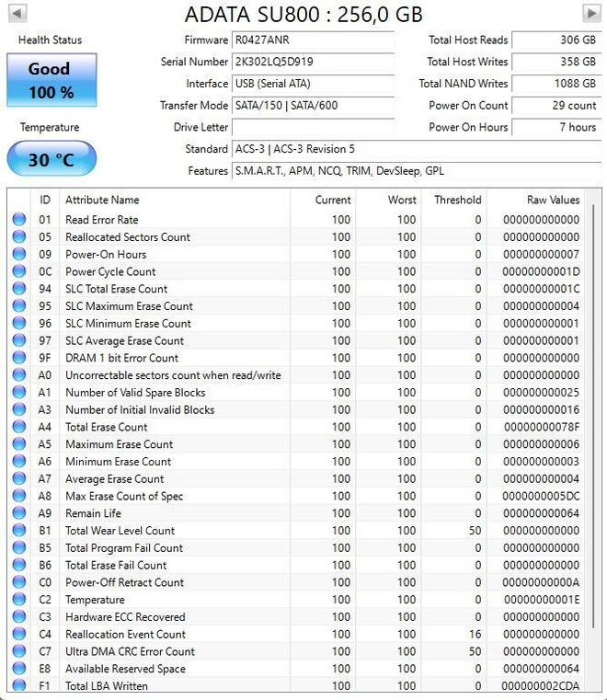Select status icon of Reallocated Sectors Count

(19, 236)
